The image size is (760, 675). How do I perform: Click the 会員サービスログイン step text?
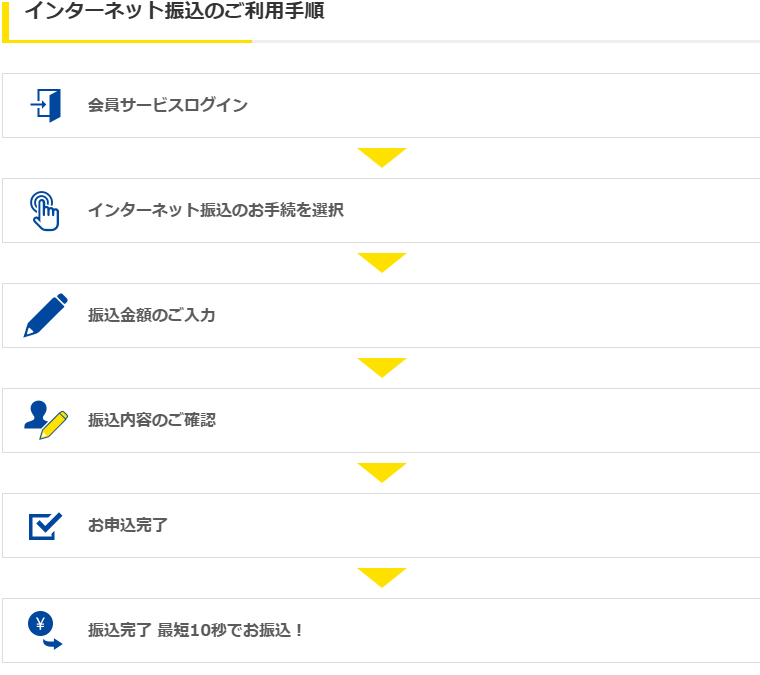(x=168, y=105)
